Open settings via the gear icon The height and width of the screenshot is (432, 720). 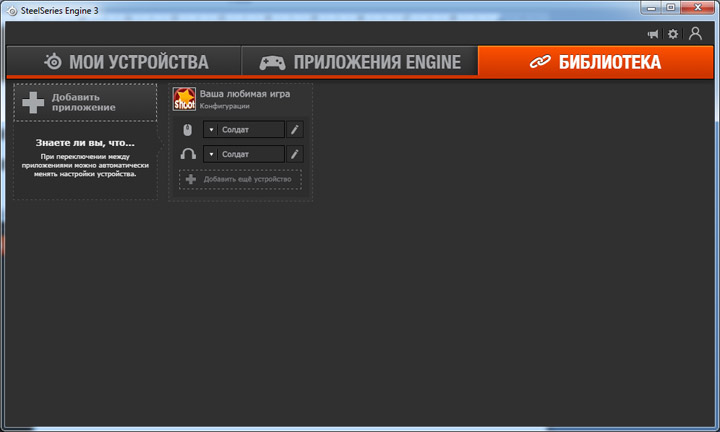point(673,34)
